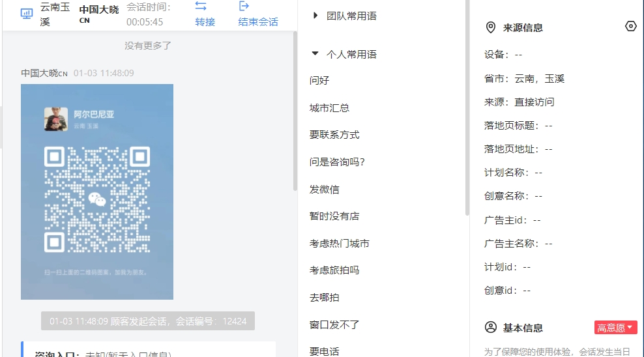The width and height of the screenshot is (644, 357).
Task: Click the 转接 transfer arrows icon
Action: (200, 6)
